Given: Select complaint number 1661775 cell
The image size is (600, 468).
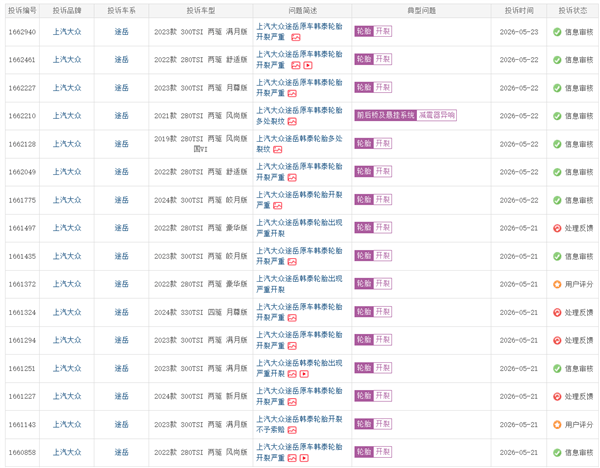Looking at the screenshot, I should click(22, 201).
